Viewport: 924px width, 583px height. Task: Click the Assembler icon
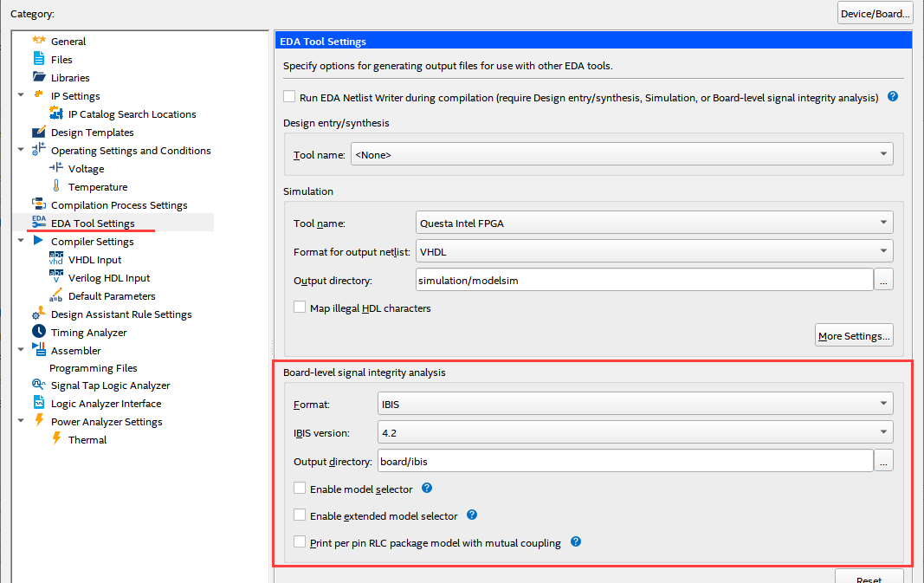coord(39,349)
